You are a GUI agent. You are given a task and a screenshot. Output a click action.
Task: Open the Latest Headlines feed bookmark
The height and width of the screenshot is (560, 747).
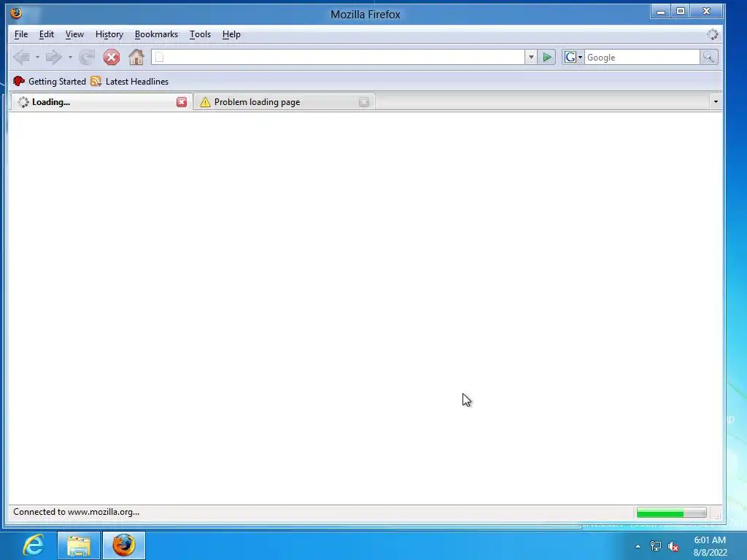[130, 82]
